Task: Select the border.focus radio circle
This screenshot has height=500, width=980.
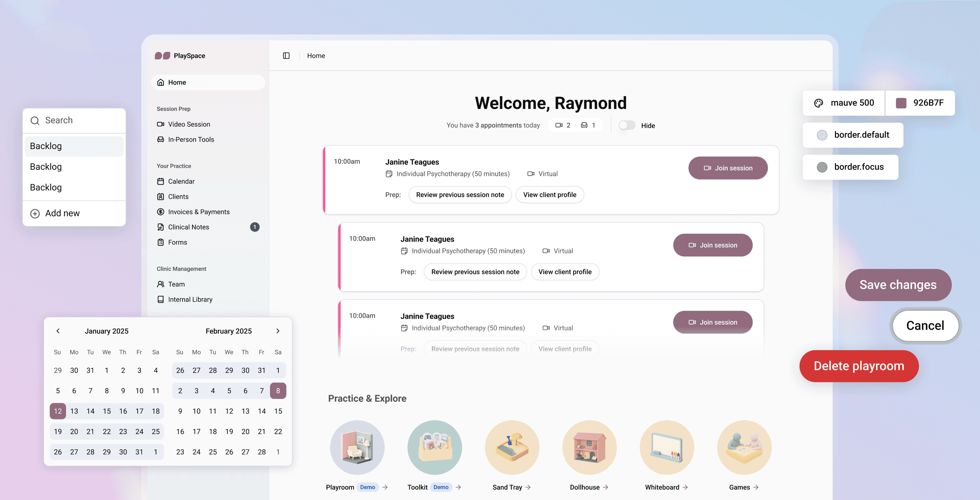Action: click(x=822, y=167)
